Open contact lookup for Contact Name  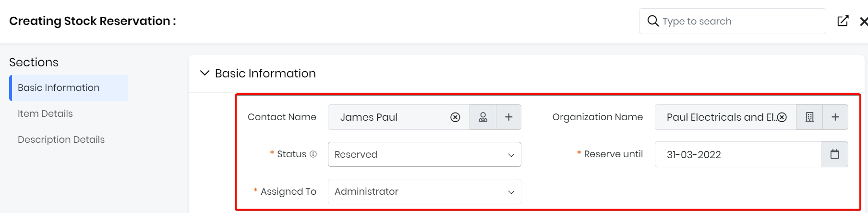(x=483, y=117)
